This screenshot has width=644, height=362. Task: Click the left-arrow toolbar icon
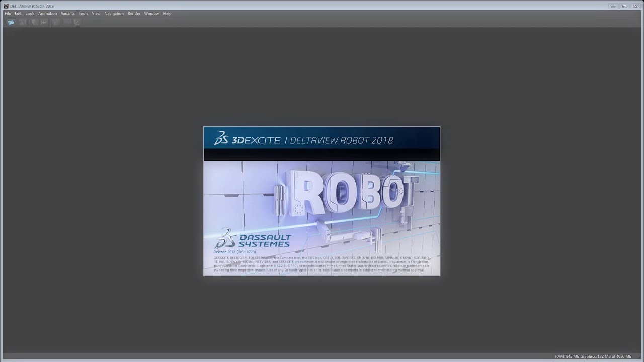(x=44, y=22)
